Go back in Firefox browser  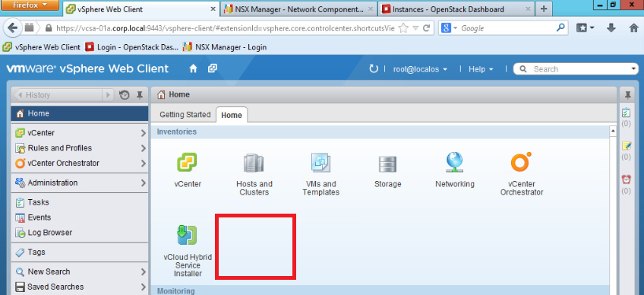[12, 28]
